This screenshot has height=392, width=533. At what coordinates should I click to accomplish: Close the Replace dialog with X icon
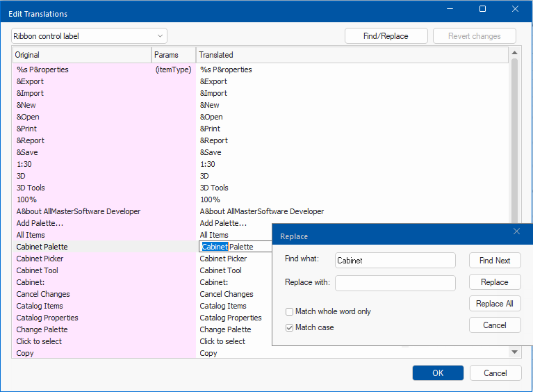pos(516,231)
